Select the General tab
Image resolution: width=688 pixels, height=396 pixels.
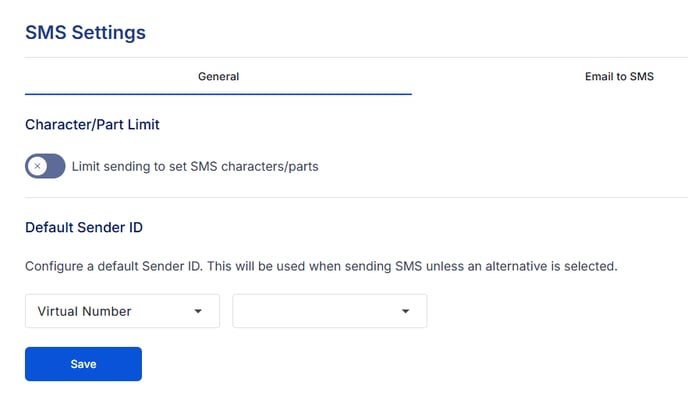coord(219,76)
